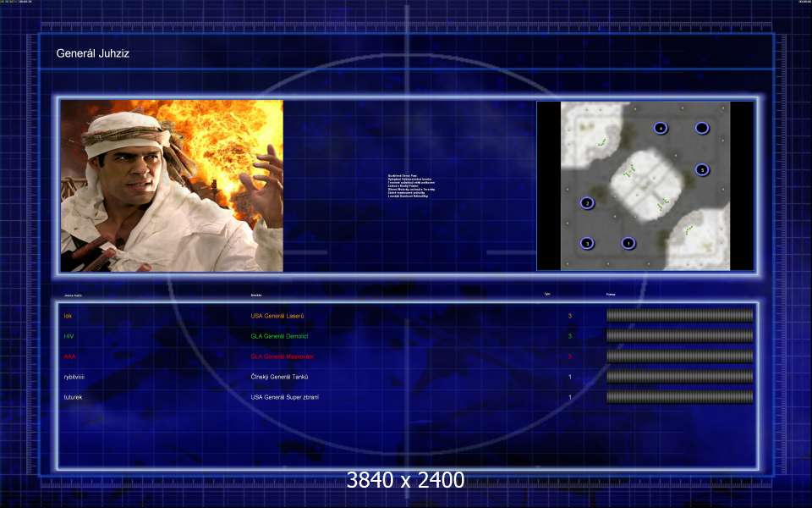The height and width of the screenshot is (508, 812).
Task: Click team number 3 in HIV's row
Action: click(x=569, y=336)
